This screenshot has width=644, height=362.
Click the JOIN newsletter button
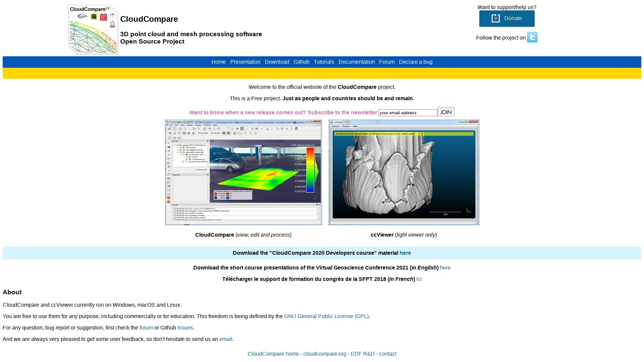pyautogui.click(x=446, y=112)
